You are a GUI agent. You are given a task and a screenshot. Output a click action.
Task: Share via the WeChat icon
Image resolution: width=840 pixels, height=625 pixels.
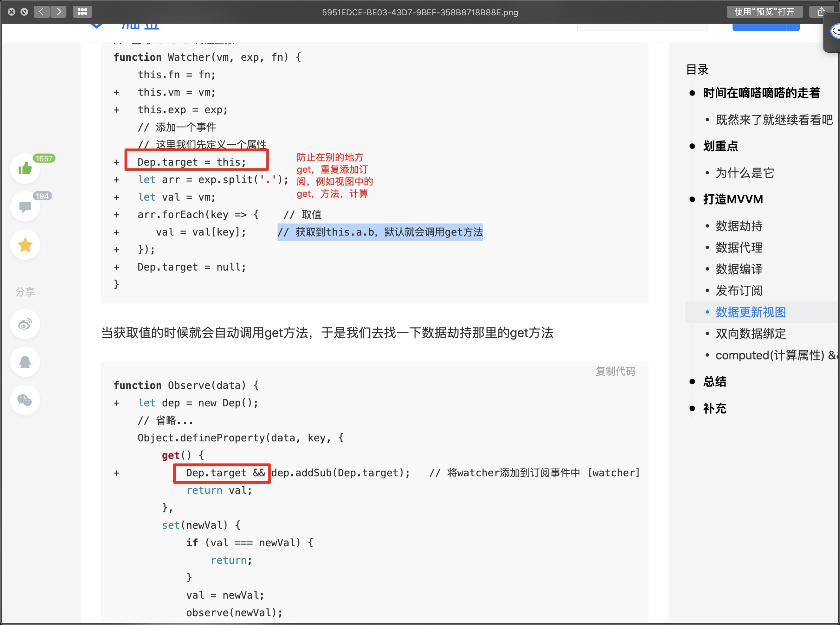pyautogui.click(x=25, y=400)
